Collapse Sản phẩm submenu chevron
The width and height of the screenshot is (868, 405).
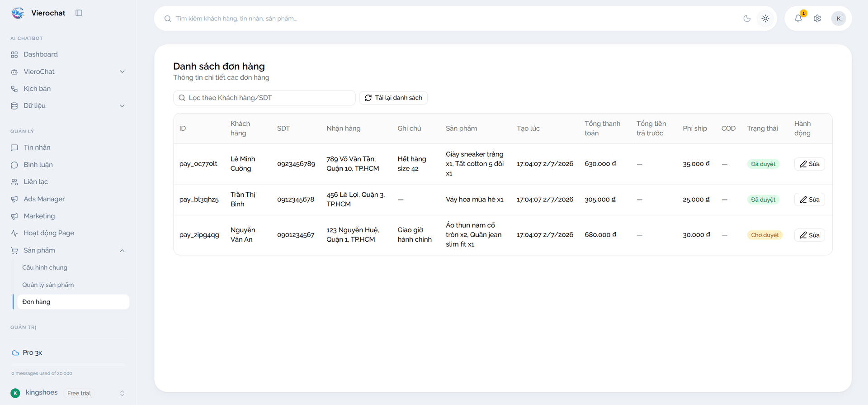point(122,251)
